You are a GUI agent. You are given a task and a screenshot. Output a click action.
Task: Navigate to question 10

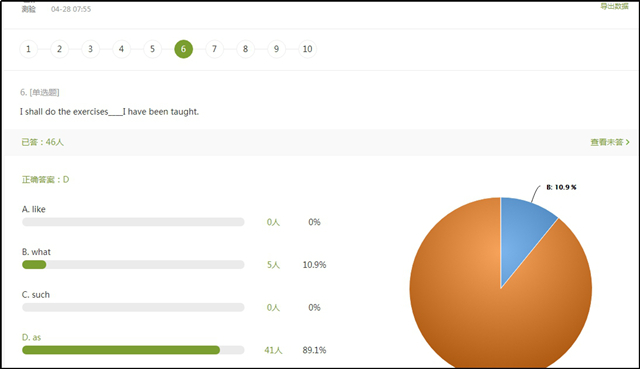(307, 49)
